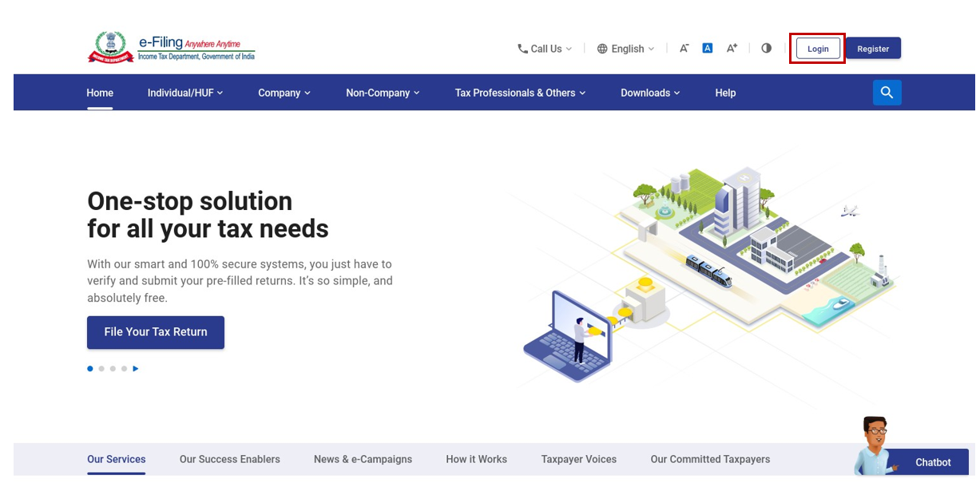Viewport: 980px width, 499px height.
Task: Reset to default font size A icon
Action: pyautogui.click(x=707, y=49)
